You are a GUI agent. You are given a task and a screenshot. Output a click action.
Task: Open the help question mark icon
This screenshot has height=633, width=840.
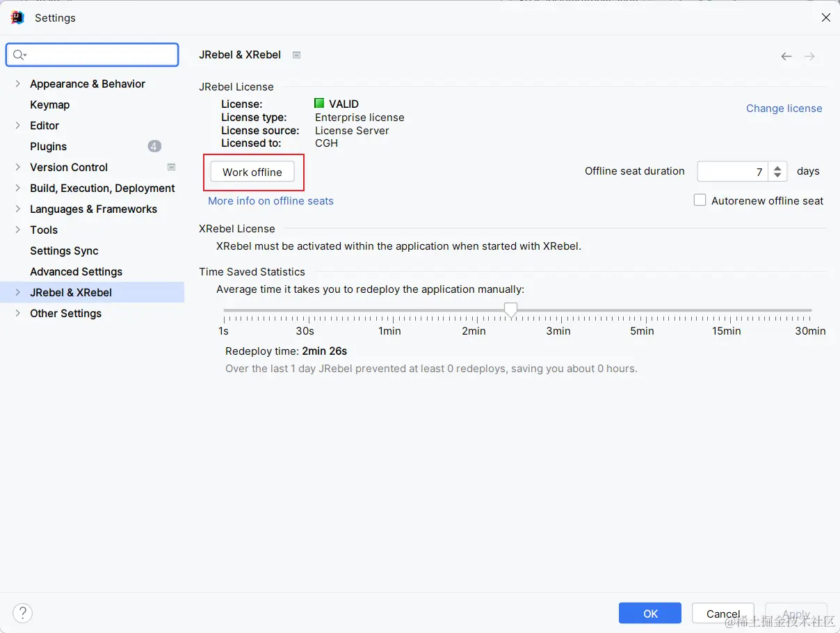point(23,613)
